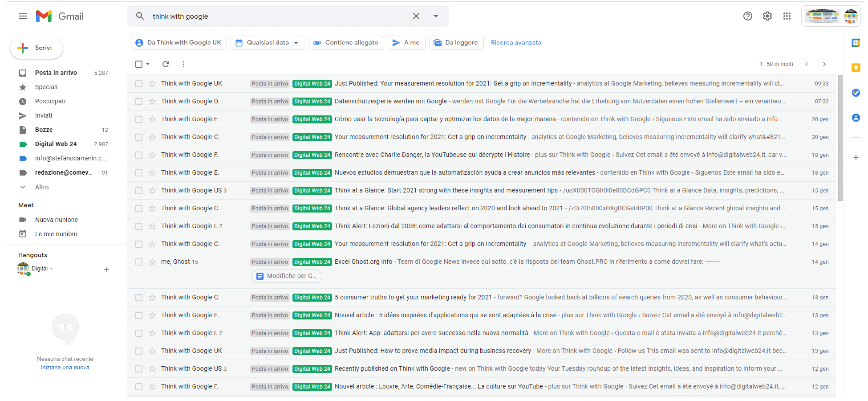Screen dimensions: 868x401
Task: Open the Qualsiasi data dropdown
Action: pos(267,42)
